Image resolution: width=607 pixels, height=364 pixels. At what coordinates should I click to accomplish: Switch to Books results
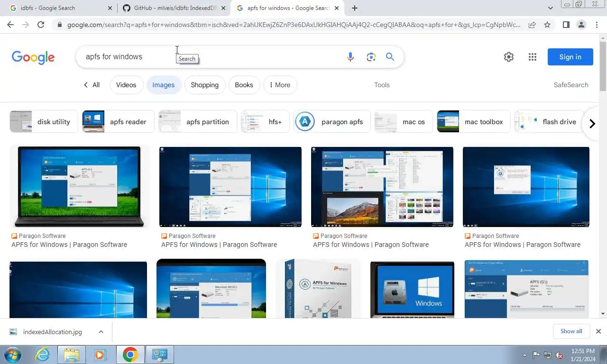(244, 85)
